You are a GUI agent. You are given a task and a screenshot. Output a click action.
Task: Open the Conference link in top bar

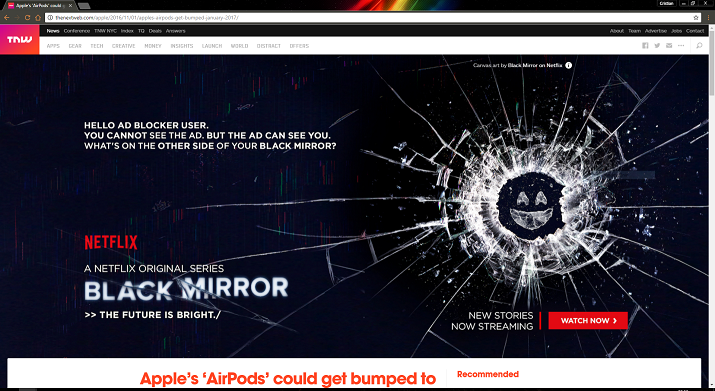(77, 31)
